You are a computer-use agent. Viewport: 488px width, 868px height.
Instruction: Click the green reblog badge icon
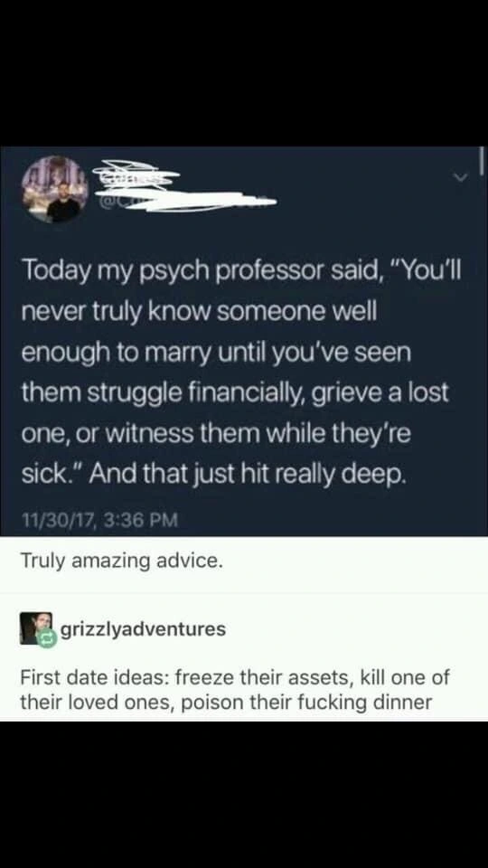[x=45, y=639]
